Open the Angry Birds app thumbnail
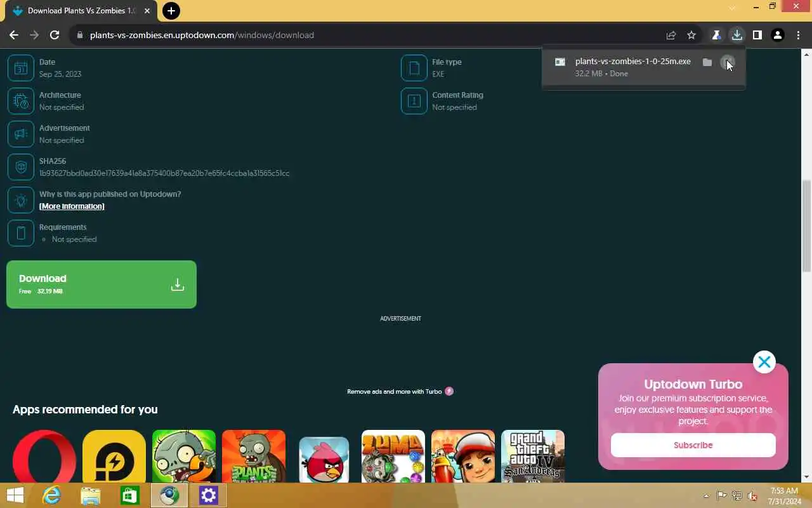Screen dimensions: 812x508 tap(324, 459)
